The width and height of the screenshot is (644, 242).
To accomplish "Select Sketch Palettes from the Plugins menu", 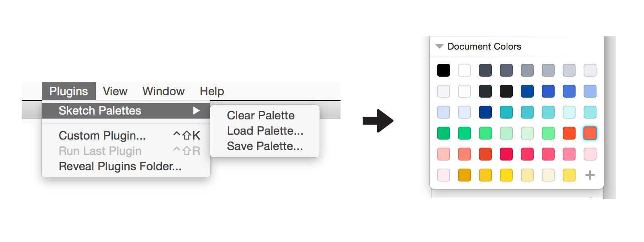I will [100, 111].
